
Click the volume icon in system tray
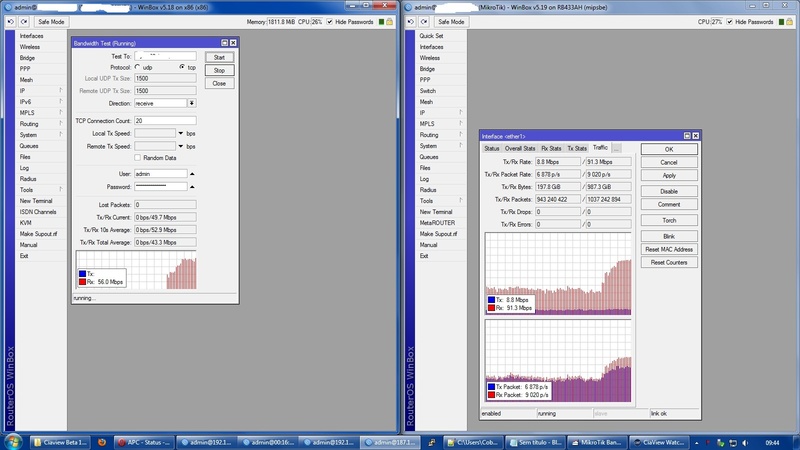(x=746, y=442)
